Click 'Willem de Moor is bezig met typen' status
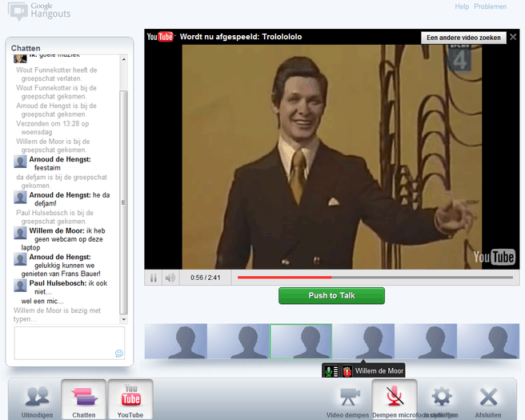The width and height of the screenshot is (525, 420). 57,314
